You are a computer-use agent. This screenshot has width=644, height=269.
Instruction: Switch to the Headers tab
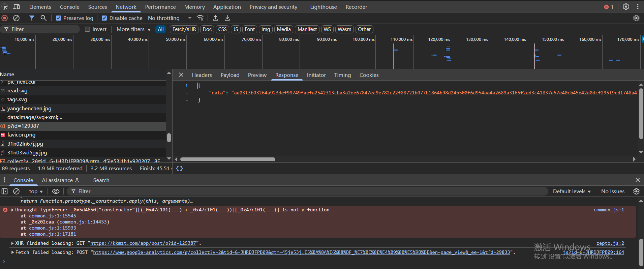[x=202, y=75]
